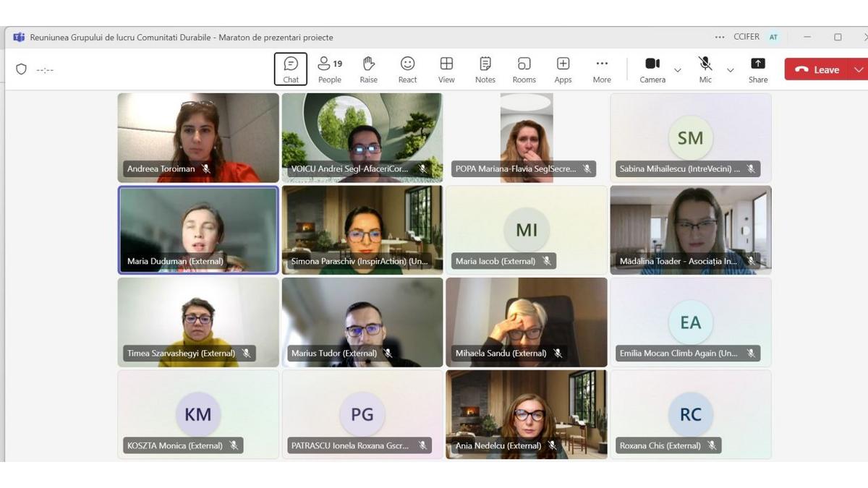The width and height of the screenshot is (868, 488).
Task: Toggle the Camera on or off
Action: pyautogui.click(x=652, y=69)
